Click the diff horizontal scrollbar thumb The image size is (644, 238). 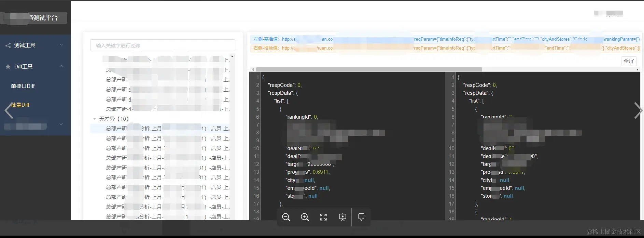tap(369, 69)
